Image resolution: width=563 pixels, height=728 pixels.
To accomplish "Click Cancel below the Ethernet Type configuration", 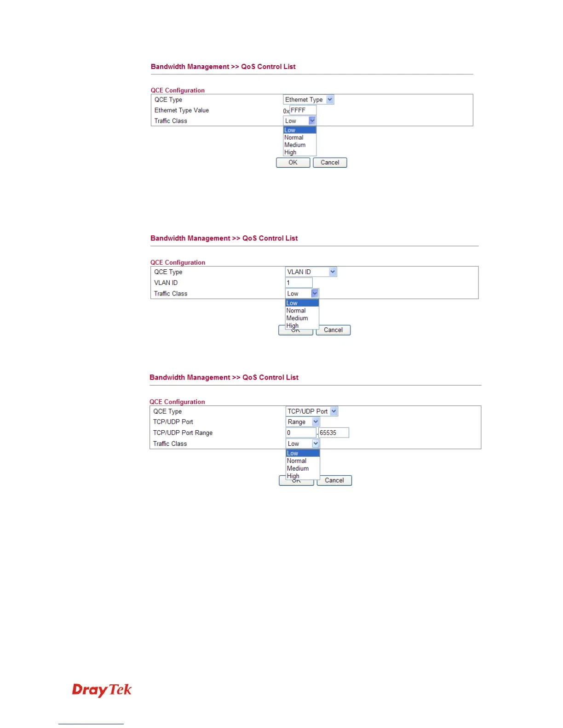I will (x=330, y=163).
